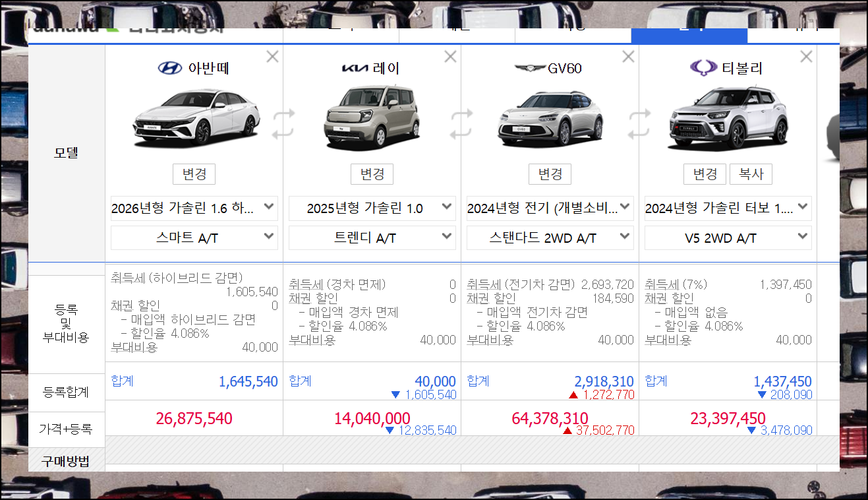Screen dimensions: 868x500
Task: Remove the 레이 column with its X icon
Action: (x=450, y=57)
